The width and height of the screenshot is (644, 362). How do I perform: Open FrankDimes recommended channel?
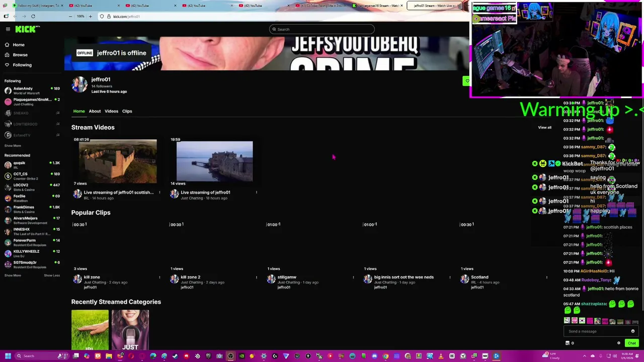point(32,209)
